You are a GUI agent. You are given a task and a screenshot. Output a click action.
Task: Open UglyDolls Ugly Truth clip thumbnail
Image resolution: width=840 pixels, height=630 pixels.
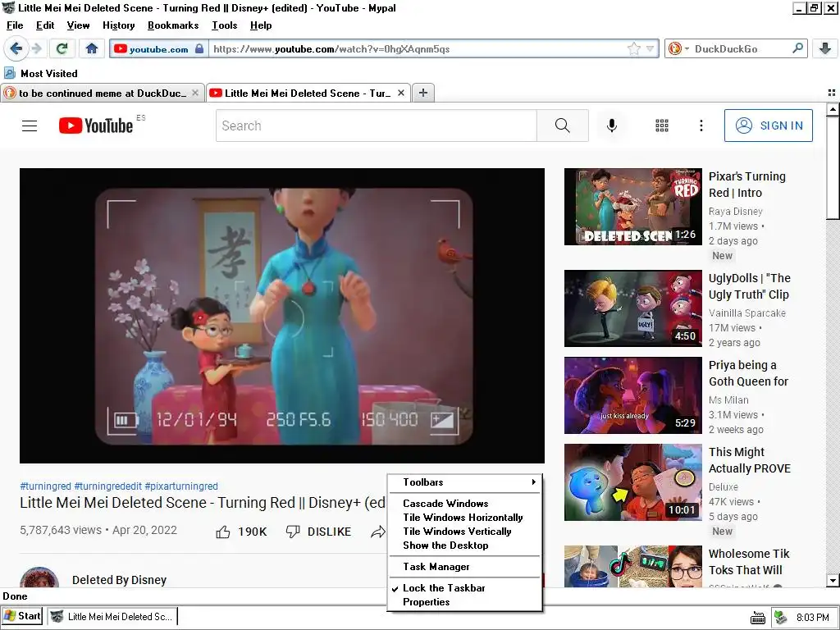(x=632, y=308)
